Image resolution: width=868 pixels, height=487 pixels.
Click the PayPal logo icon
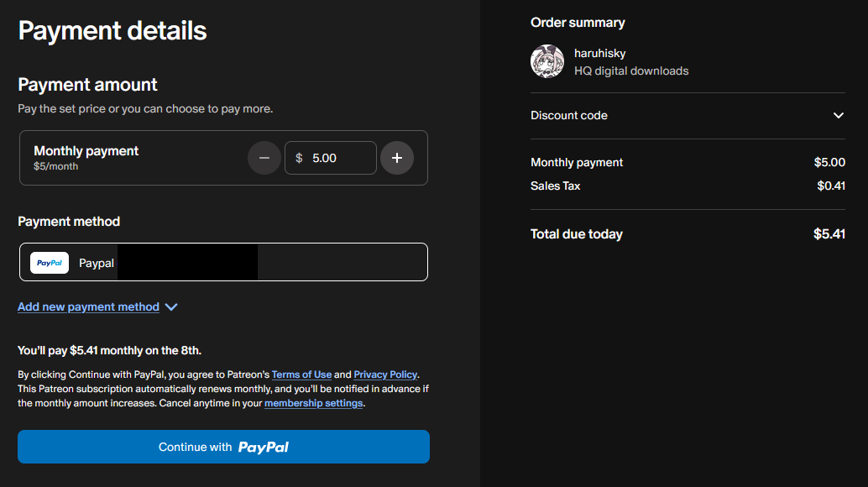[x=50, y=263]
